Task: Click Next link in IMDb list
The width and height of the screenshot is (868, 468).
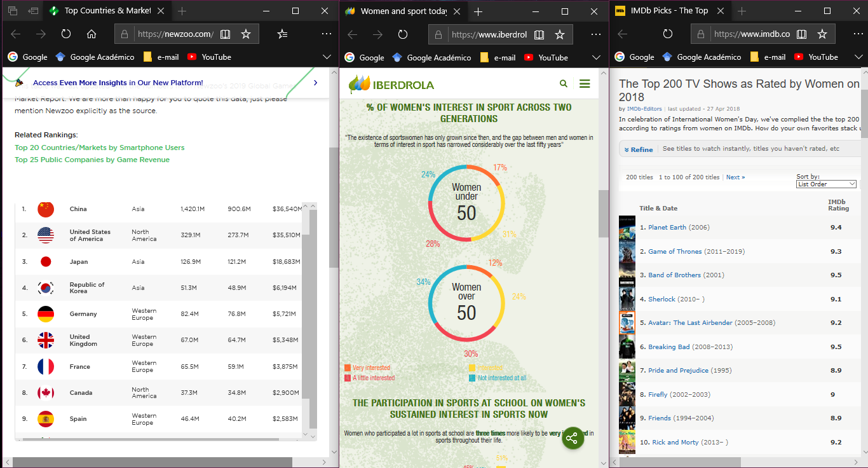Action: pyautogui.click(x=735, y=177)
